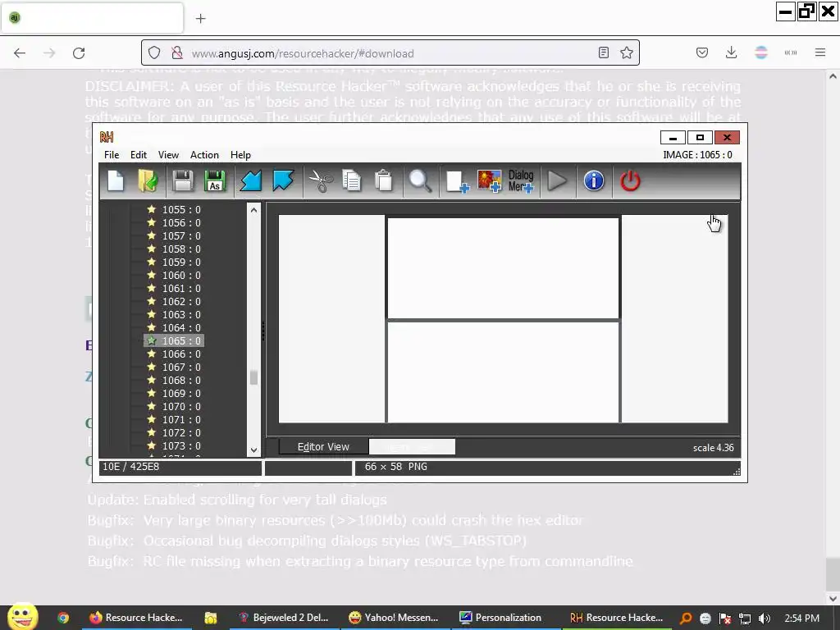The height and width of the screenshot is (630, 840).
Task: Open the browser downloads panel
Action: (731, 52)
